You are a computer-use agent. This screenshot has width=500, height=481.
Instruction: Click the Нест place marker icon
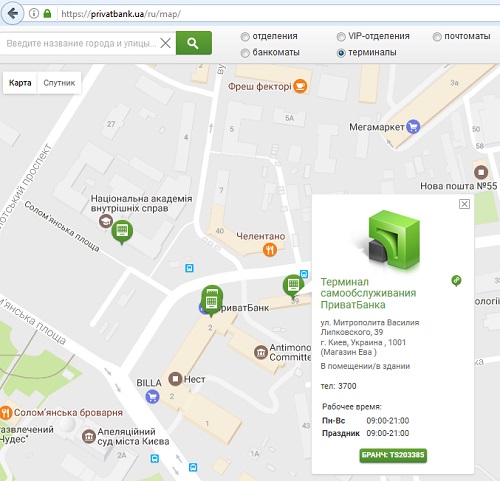tap(175, 379)
